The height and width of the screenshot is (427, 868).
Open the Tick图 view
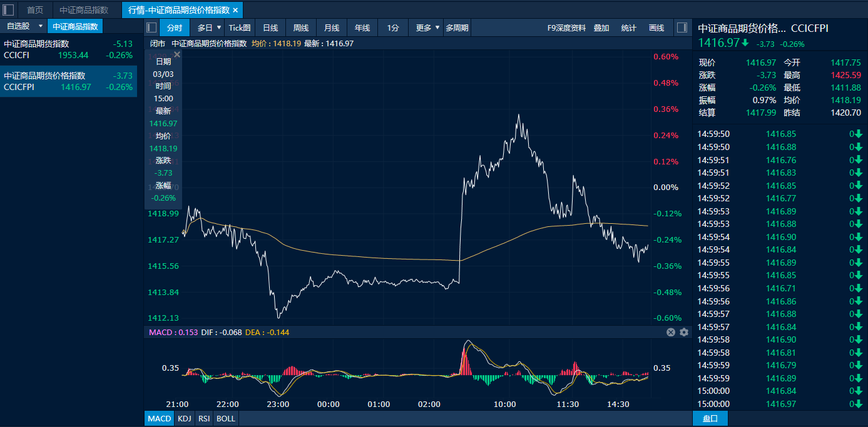(x=239, y=28)
